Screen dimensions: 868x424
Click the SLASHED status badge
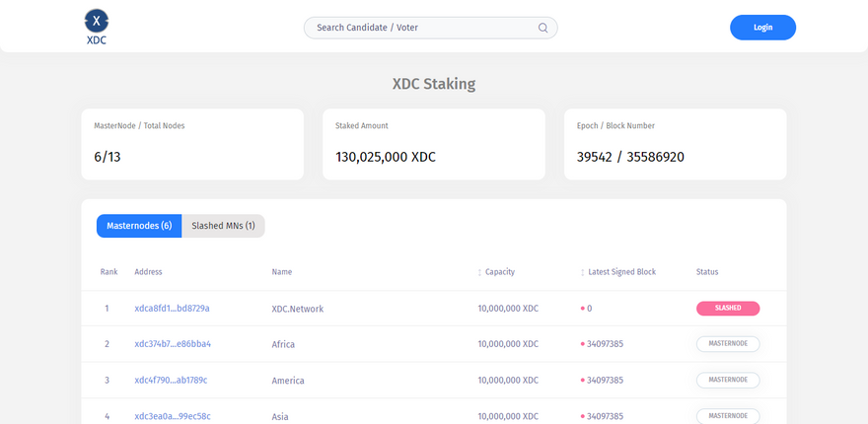tap(728, 309)
